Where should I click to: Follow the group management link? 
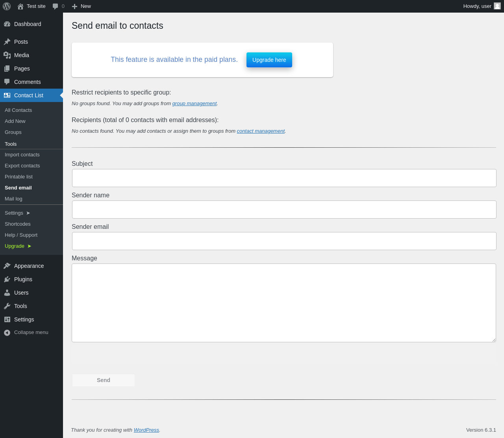click(195, 104)
